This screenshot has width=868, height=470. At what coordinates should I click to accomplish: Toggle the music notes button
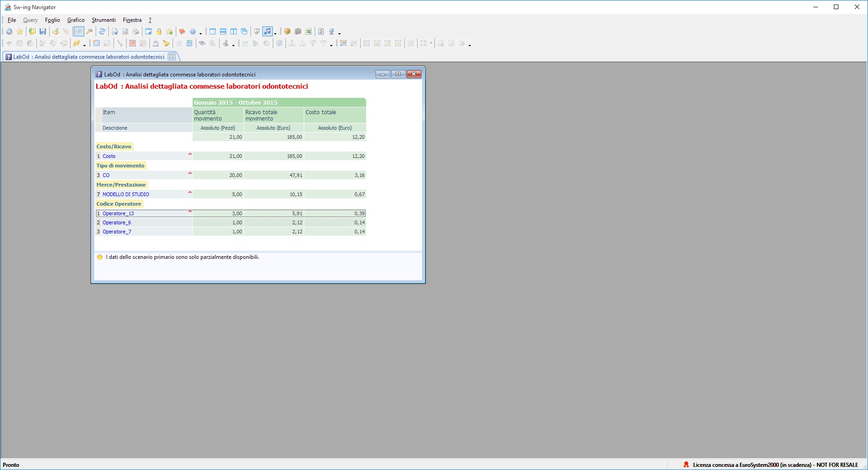(267, 31)
